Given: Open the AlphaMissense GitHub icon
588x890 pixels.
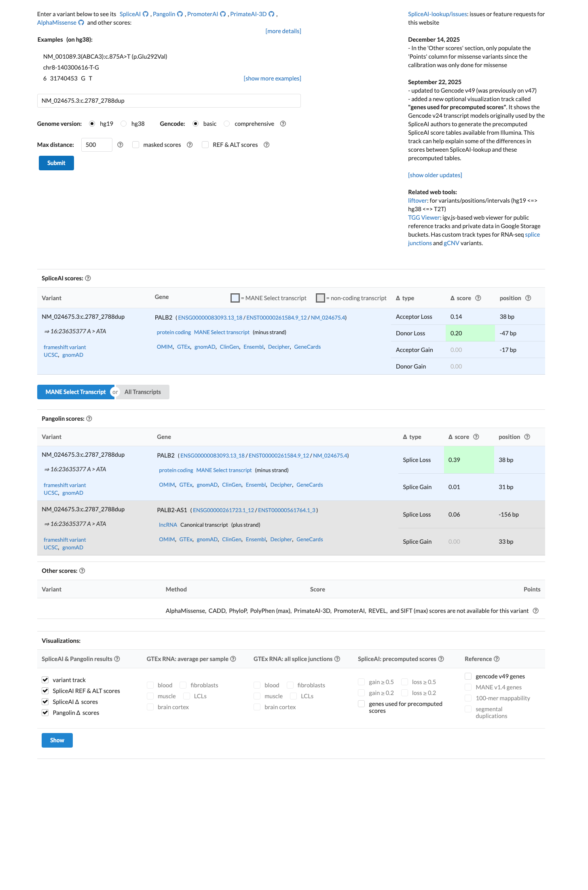Looking at the screenshot, I should pyautogui.click(x=81, y=23).
